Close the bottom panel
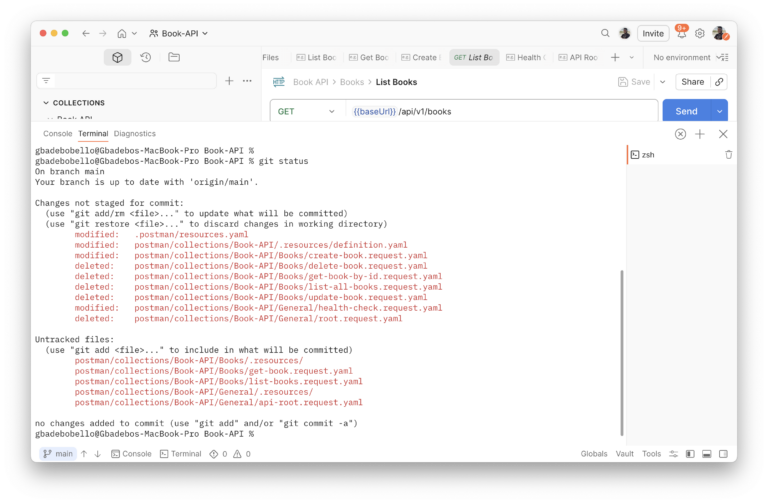Viewport: 768px width, 503px height. point(723,134)
